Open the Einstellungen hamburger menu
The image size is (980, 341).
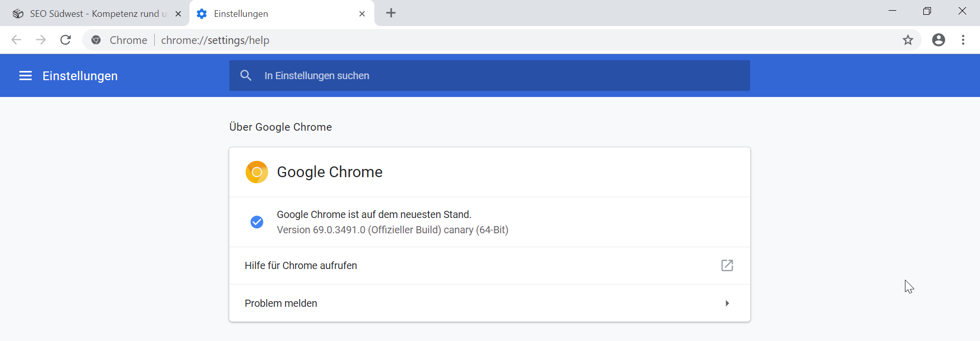coord(26,76)
